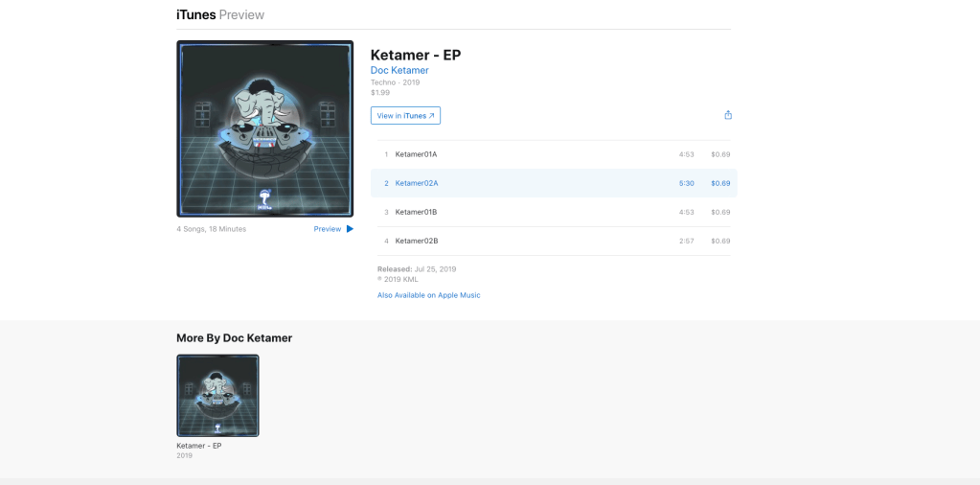Viewport: 980px width, 485px height.
Task: Click track number 2 in tracklist
Action: click(386, 183)
